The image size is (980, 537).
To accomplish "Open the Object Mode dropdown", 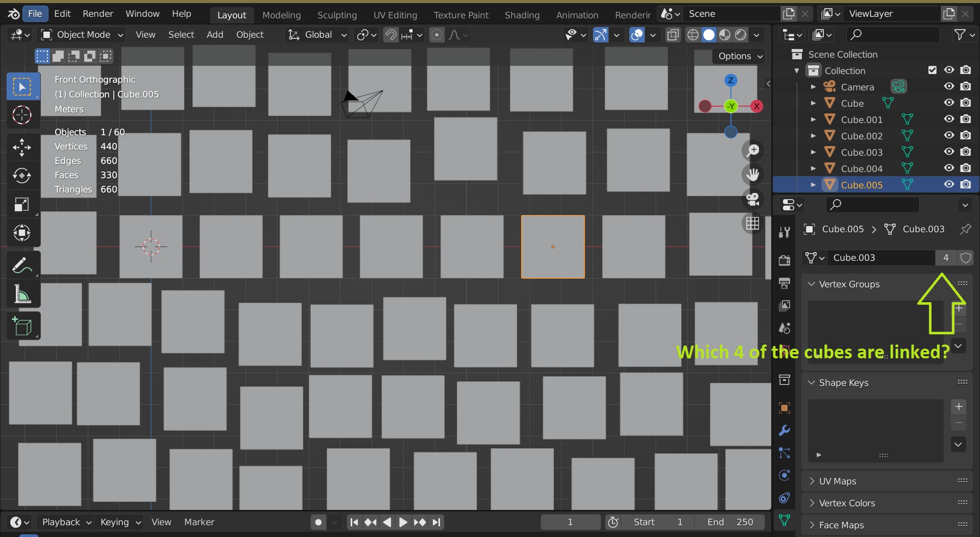I will coord(82,35).
